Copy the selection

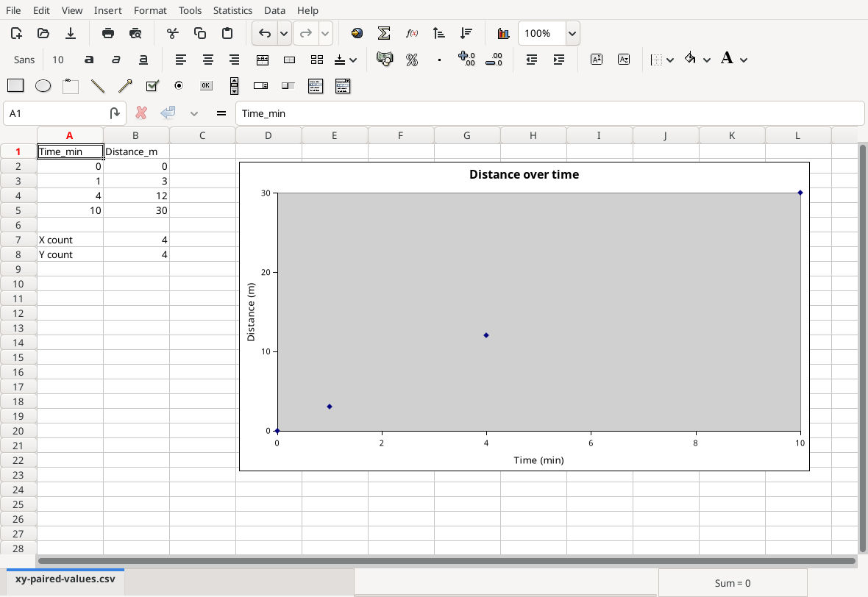click(200, 33)
